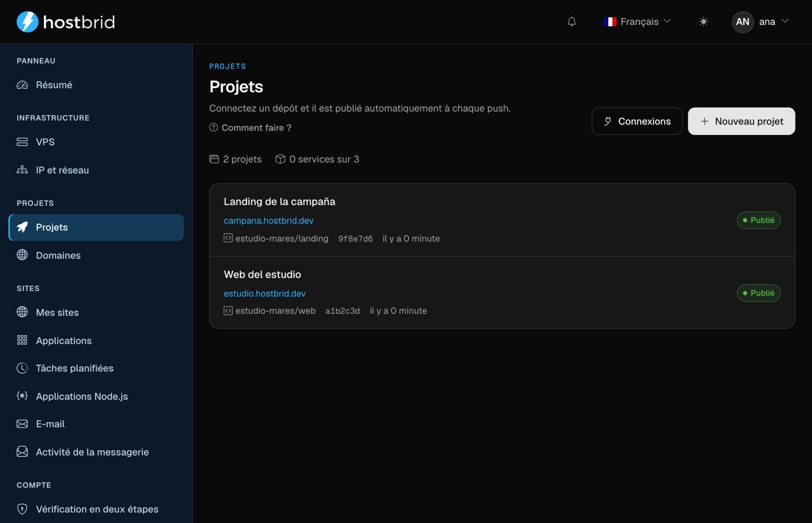Viewport: 812px width, 523px height.
Task: Expand the ana account menu
Action: (760, 22)
